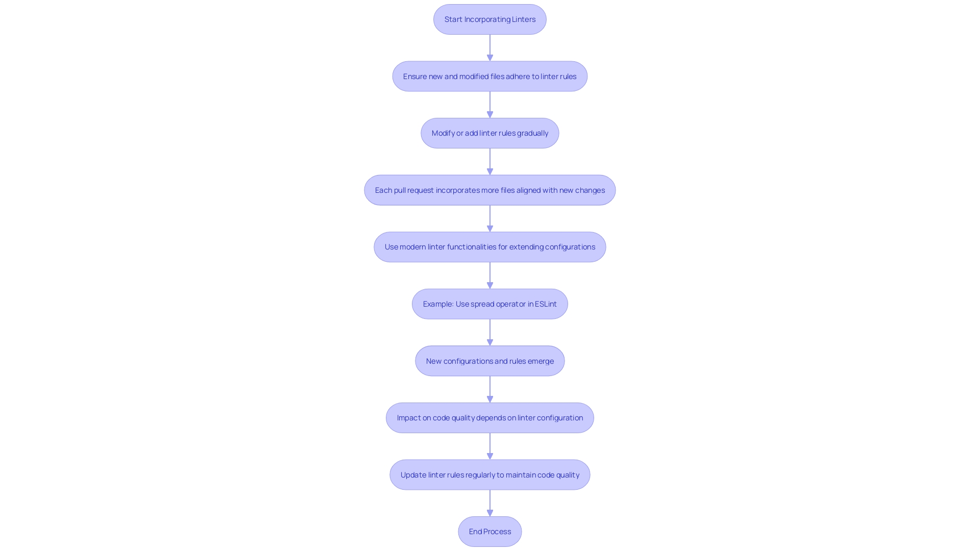
Task: Scroll down to view End Process node
Action: tap(490, 532)
